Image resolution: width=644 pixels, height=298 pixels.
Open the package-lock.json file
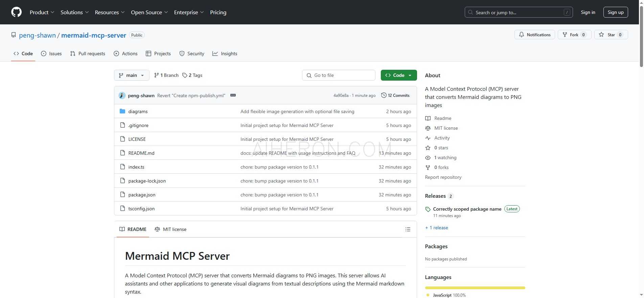147,181
